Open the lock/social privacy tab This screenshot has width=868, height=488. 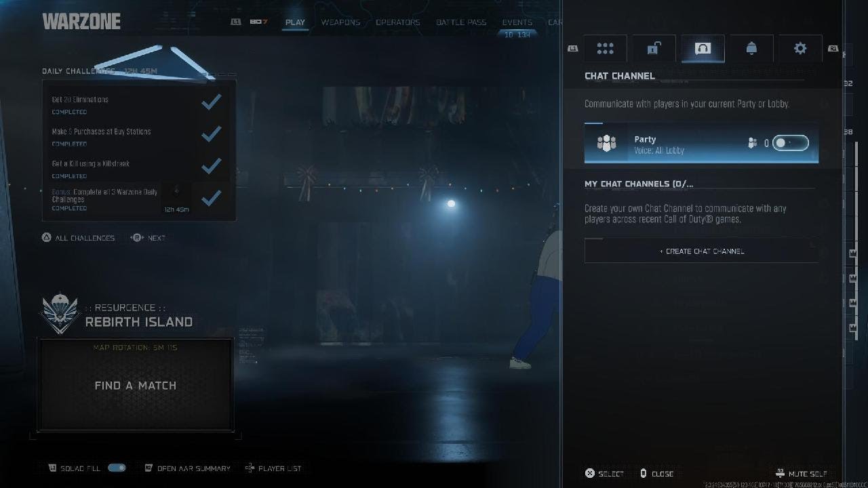point(654,49)
